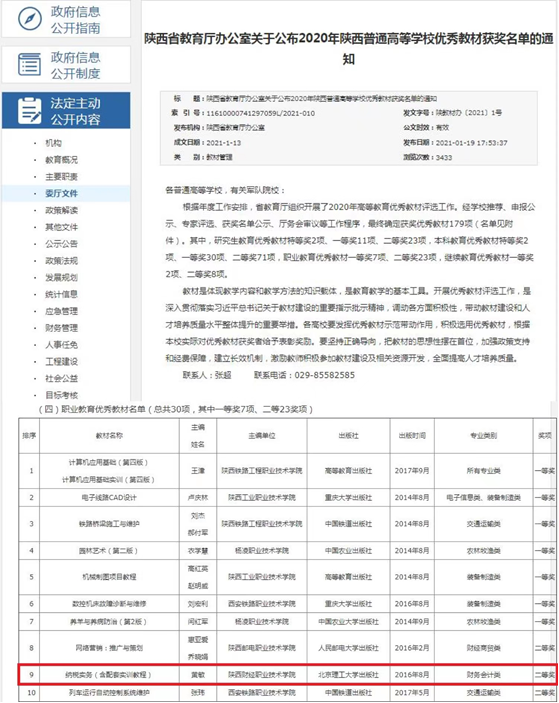The width and height of the screenshot is (559, 703).
Task: Open 社会公益 in the sidebar
Action: [x=61, y=378]
